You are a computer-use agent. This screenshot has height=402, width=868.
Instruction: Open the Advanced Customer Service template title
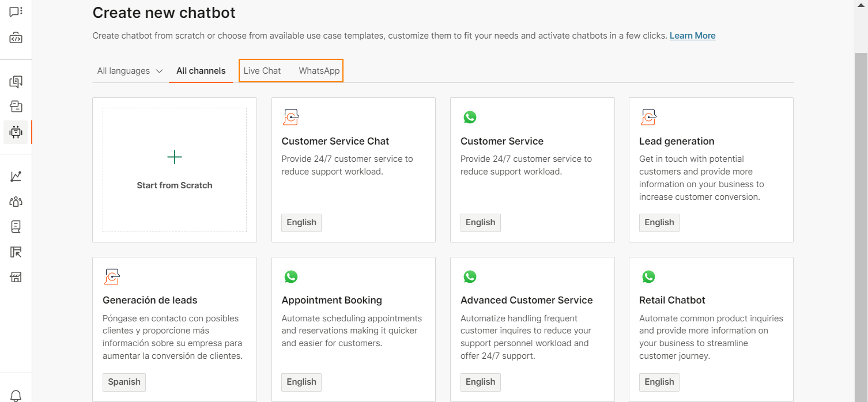tap(527, 300)
